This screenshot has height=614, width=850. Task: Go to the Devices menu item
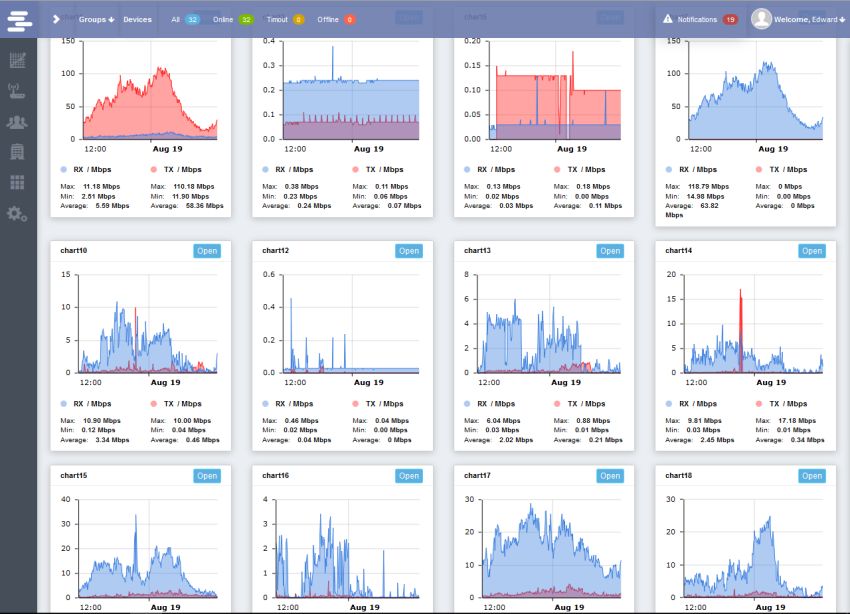(x=137, y=20)
